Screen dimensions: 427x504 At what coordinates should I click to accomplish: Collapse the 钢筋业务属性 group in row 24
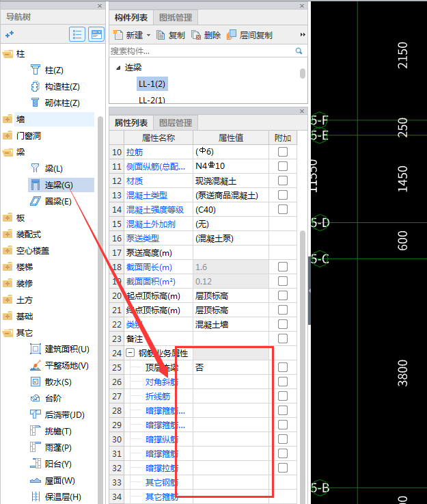click(130, 353)
